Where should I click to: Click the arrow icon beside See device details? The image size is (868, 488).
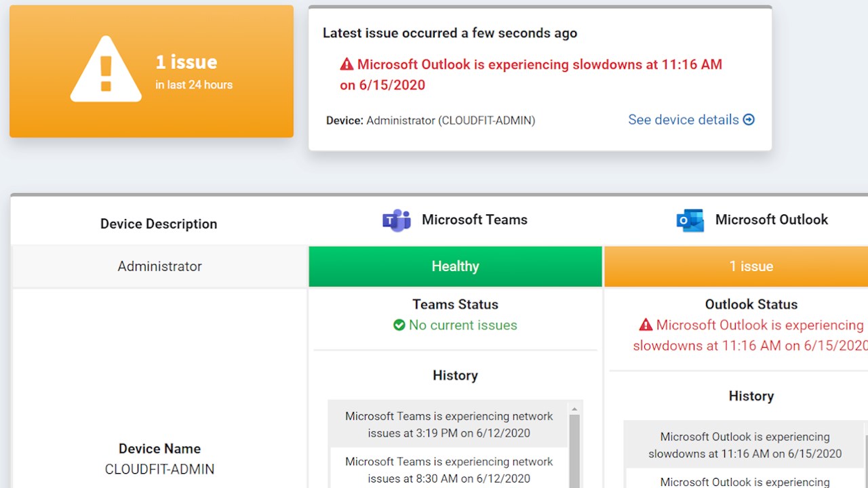tap(749, 120)
